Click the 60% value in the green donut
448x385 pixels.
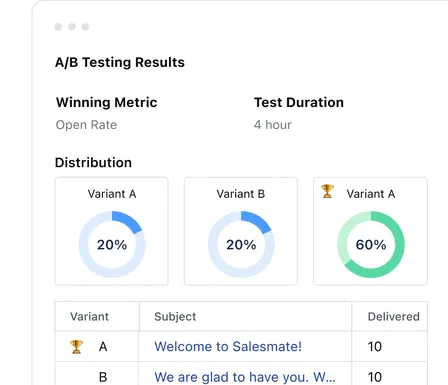click(371, 245)
